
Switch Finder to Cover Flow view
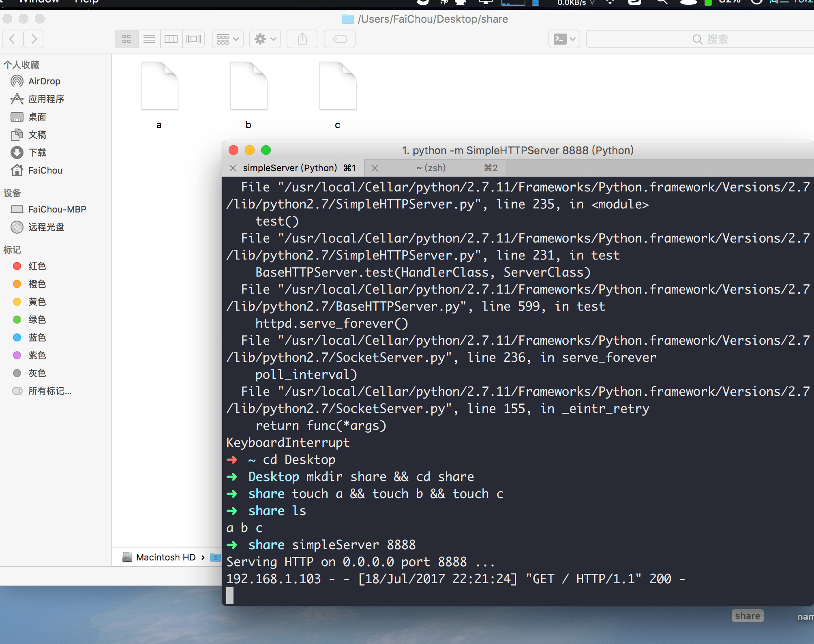(x=193, y=39)
